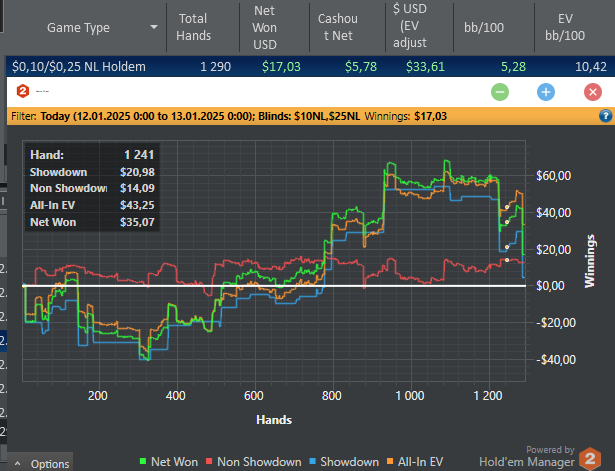This screenshot has height=471, width=615.
Task: Toggle the Net Won legend series
Action: point(169,462)
